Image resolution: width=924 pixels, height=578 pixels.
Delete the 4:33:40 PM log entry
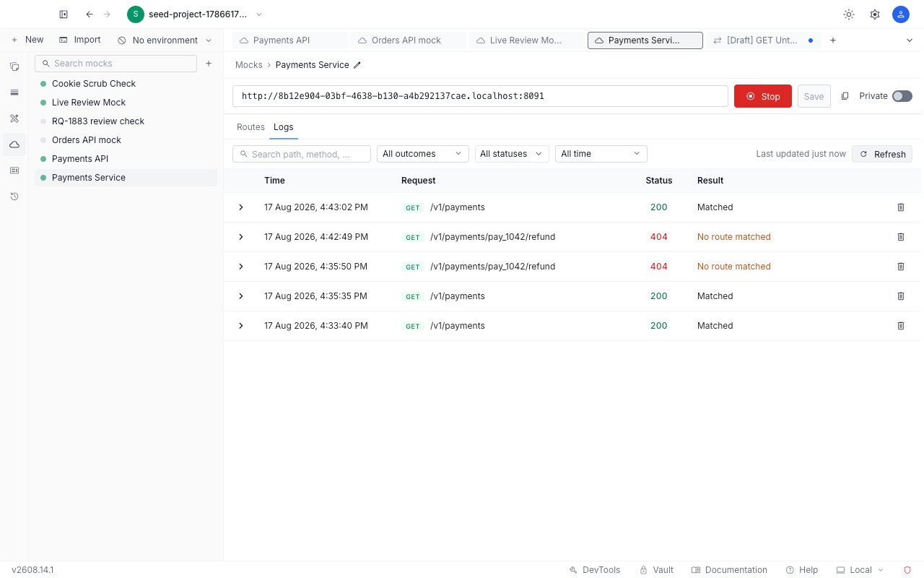900,326
